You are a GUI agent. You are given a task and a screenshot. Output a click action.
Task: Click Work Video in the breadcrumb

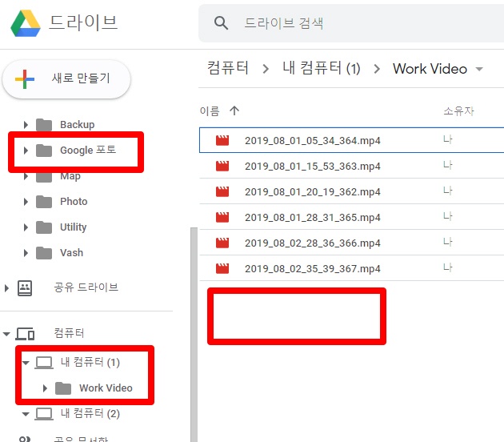point(430,69)
